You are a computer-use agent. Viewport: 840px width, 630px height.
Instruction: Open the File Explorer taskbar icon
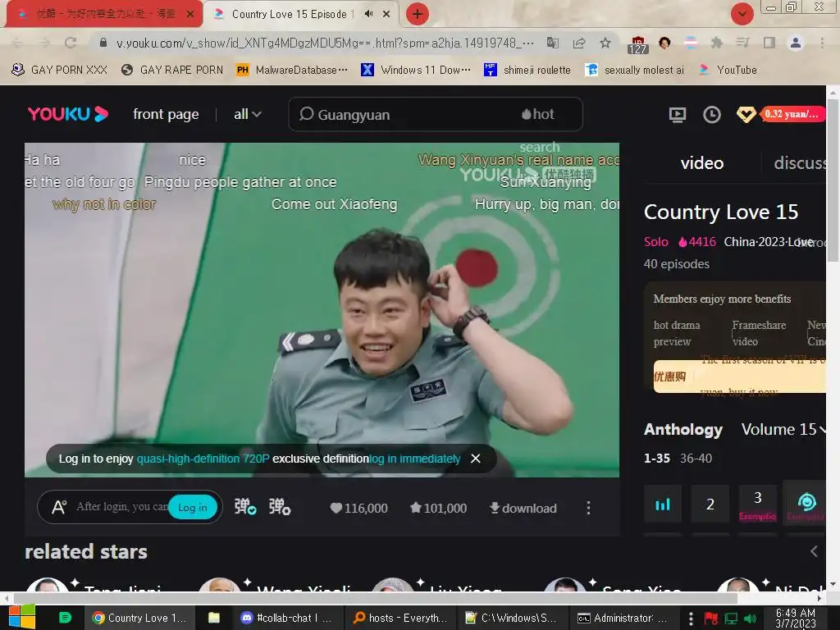[x=214, y=618]
